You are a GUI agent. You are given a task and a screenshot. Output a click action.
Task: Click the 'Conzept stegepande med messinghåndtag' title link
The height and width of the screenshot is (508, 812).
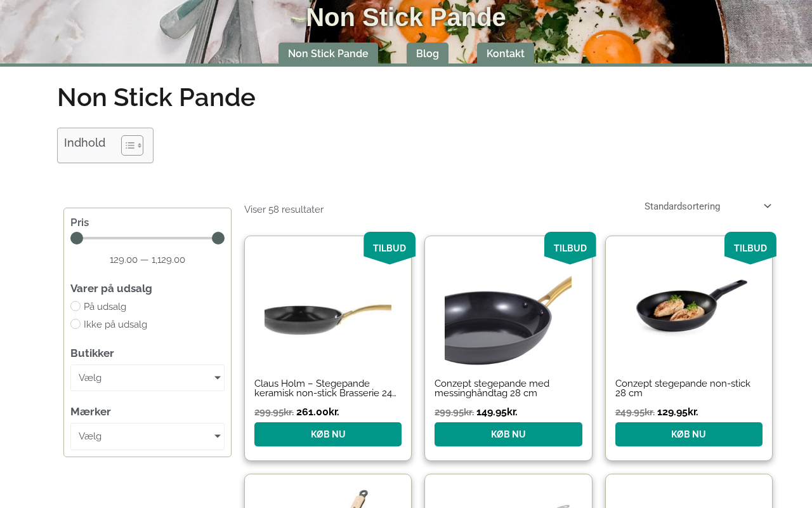[492, 388]
